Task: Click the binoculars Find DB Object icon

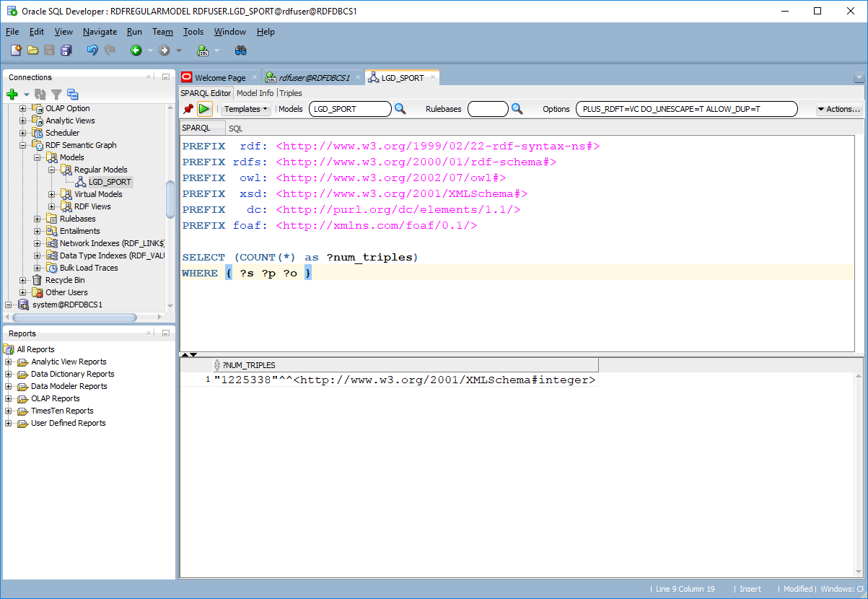Action: coord(241,51)
